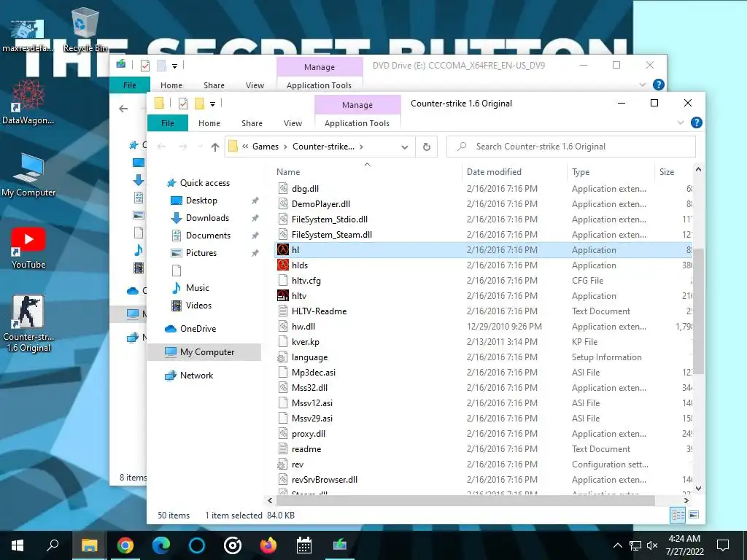The height and width of the screenshot is (560, 747).
Task: Open the Cortana circle on taskbar
Action: [197, 545]
